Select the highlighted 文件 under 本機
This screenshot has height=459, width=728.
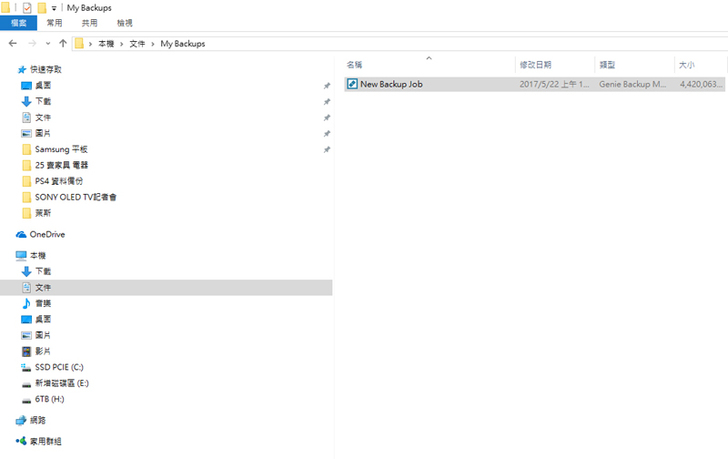(166, 288)
